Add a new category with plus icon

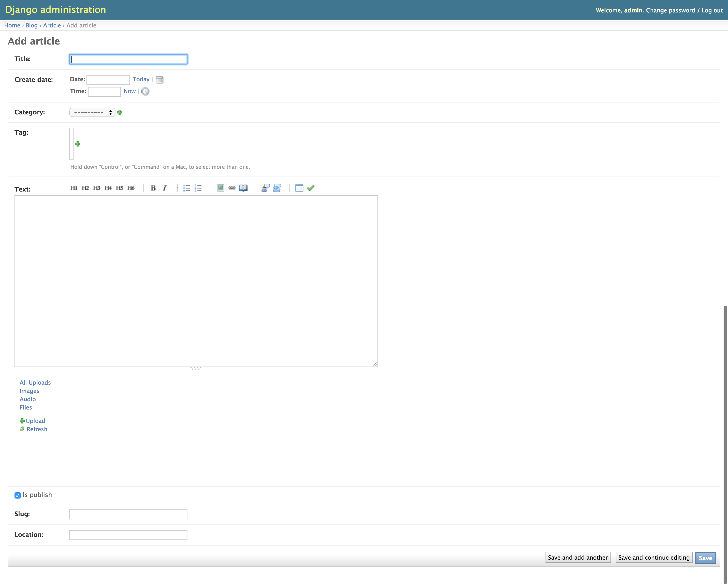[x=120, y=112]
